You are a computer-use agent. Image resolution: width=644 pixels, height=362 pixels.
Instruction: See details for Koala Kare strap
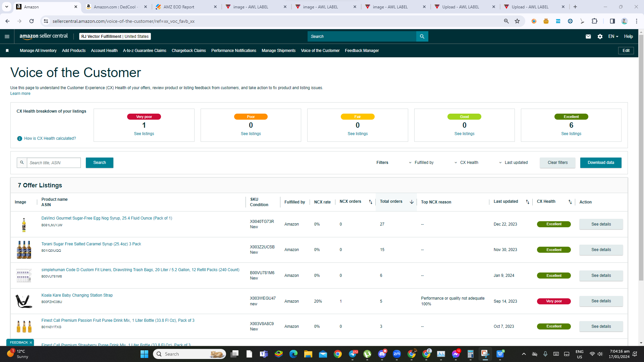click(601, 301)
